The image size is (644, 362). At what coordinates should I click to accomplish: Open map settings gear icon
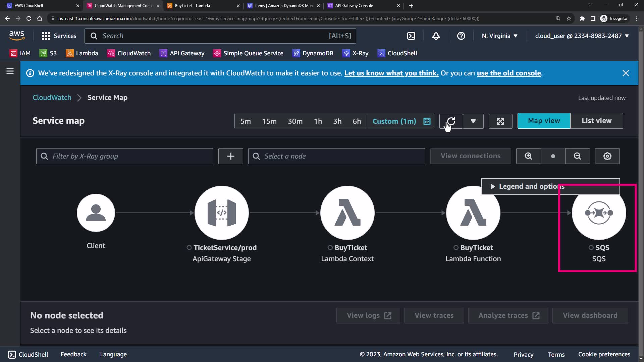click(x=607, y=156)
